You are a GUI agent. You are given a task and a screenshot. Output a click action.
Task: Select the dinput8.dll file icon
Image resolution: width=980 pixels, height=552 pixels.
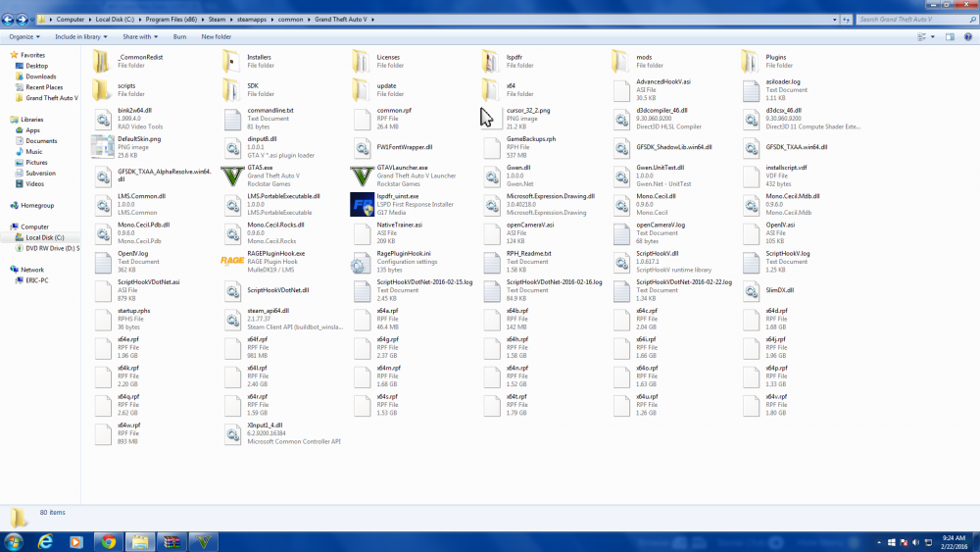[232, 147]
